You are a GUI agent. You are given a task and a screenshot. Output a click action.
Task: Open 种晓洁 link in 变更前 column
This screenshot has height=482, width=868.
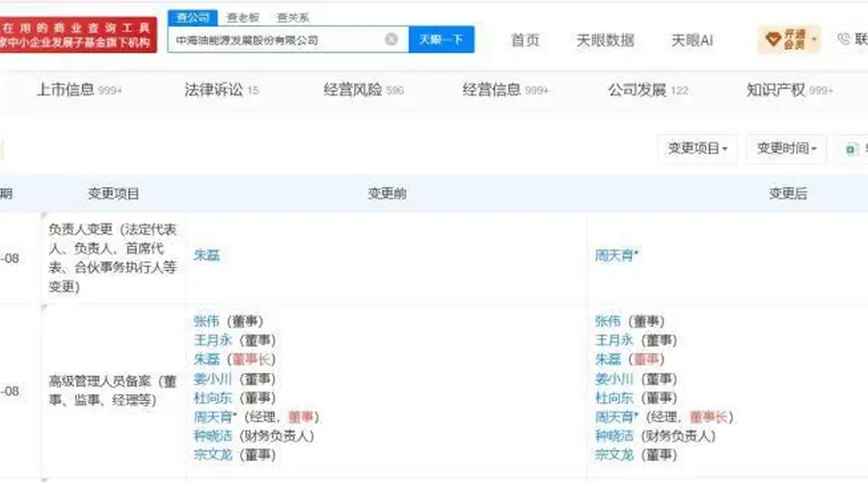[x=212, y=436]
